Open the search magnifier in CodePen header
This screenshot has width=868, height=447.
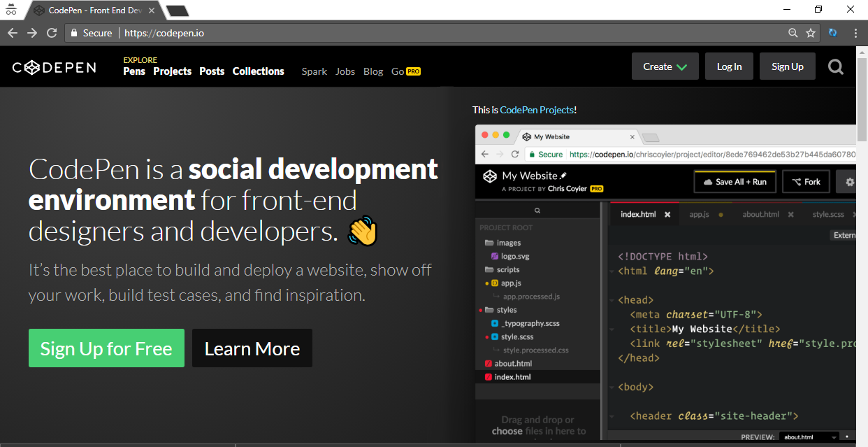[x=835, y=67]
